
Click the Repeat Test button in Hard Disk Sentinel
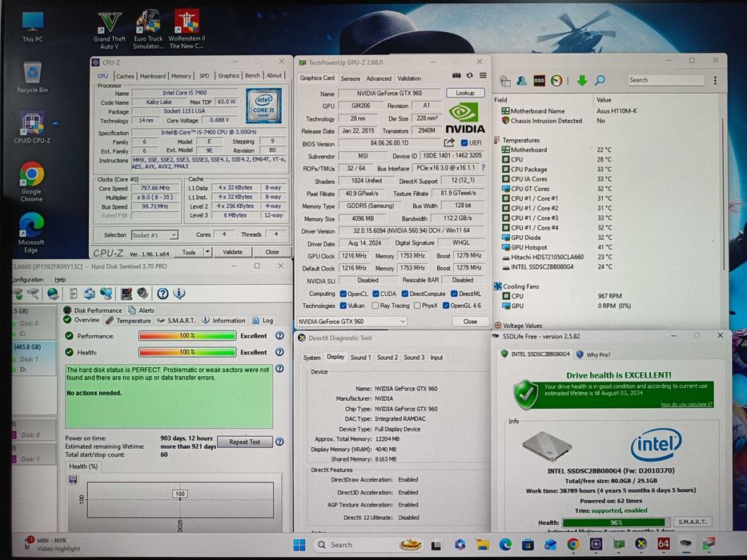pyautogui.click(x=244, y=442)
